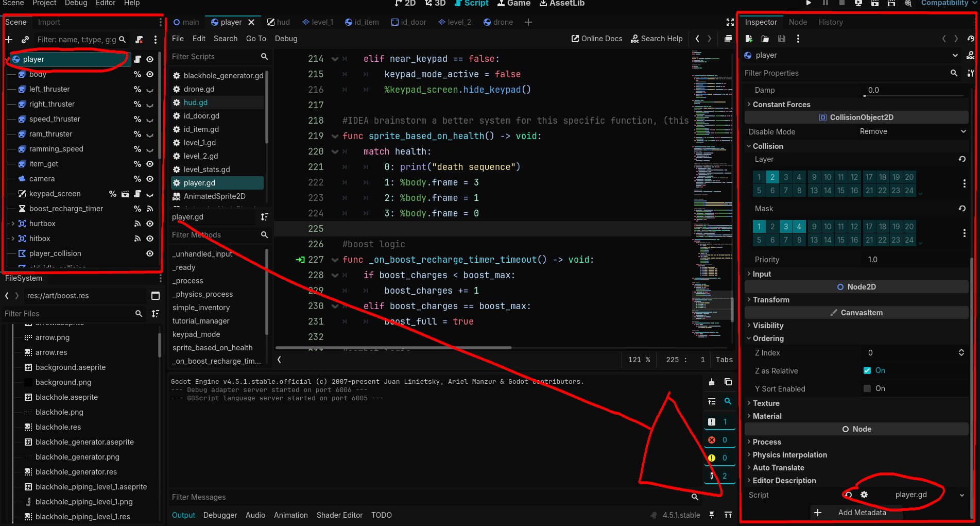Click the add child node plus icon
The image size is (980, 526).
(x=9, y=40)
